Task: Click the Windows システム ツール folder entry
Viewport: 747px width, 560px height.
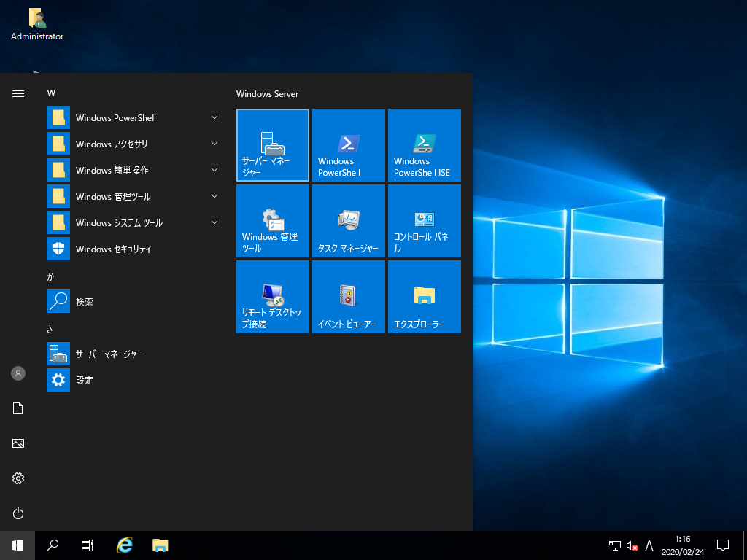Action: point(134,222)
